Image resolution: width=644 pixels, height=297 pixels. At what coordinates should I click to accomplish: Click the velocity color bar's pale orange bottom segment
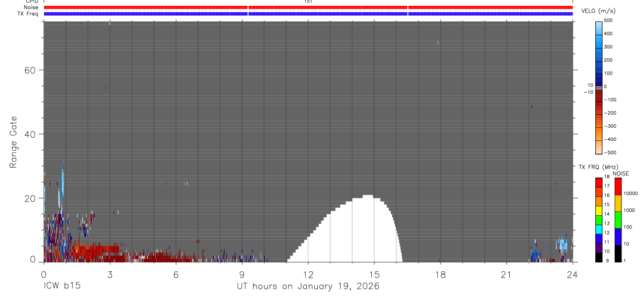click(599, 146)
